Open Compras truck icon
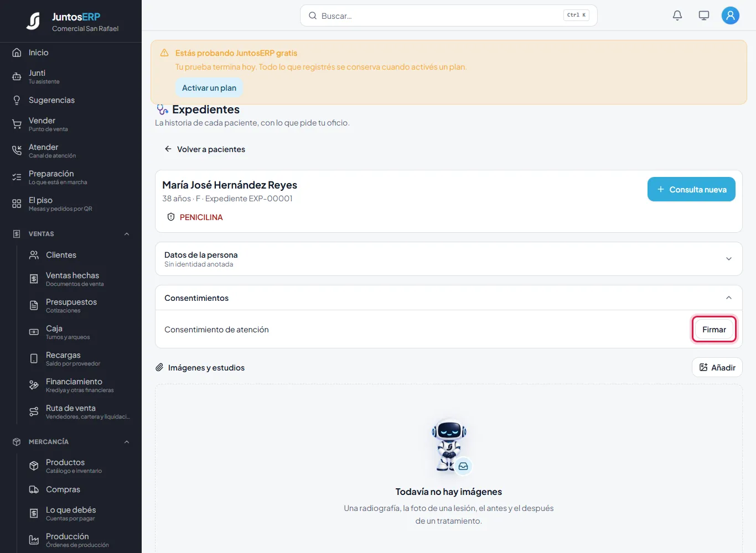The width and height of the screenshot is (756, 553). (34, 489)
